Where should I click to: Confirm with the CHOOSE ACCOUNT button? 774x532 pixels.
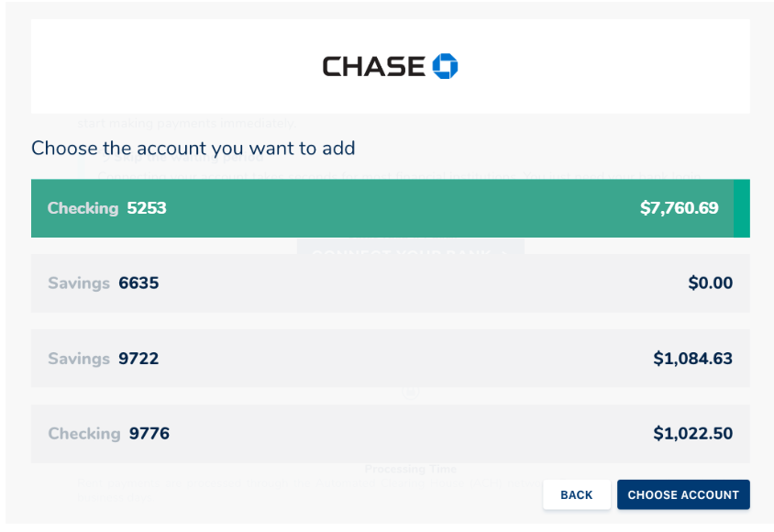(683, 494)
